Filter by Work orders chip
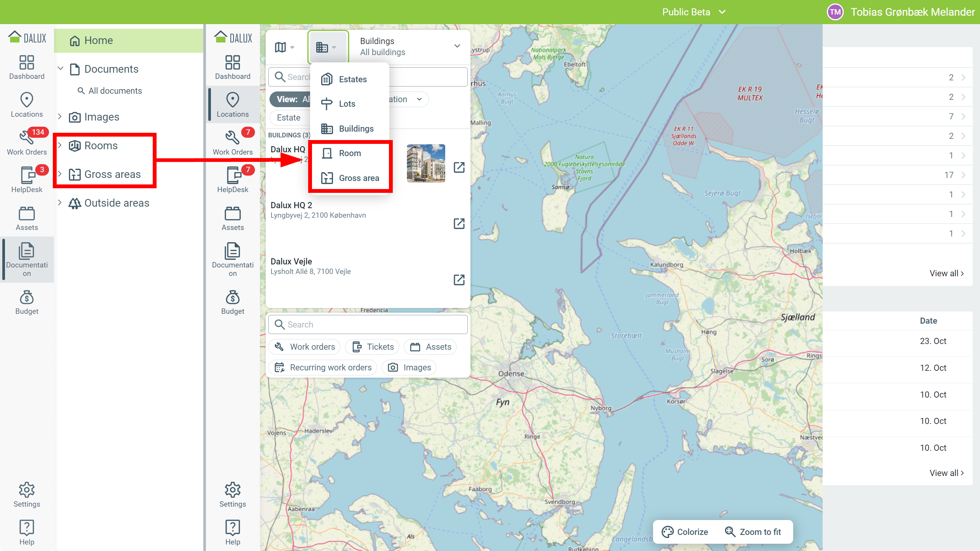The height and width of the screenshot is (551, 980). (x=305, y=347)
